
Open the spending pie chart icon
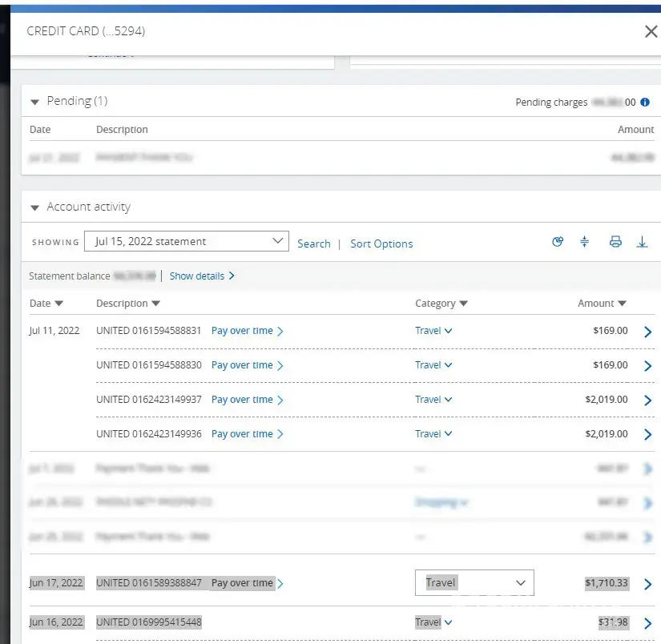(558, 242)
